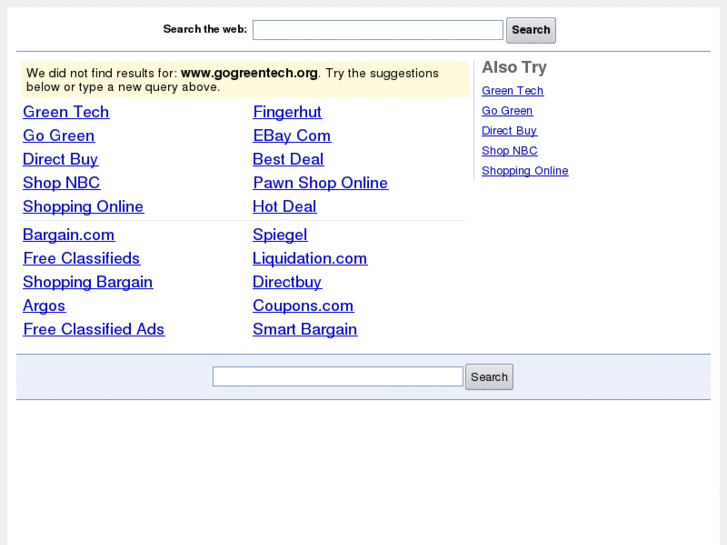Open the Shop NBC link in main results
The height and width of the screenshot is (545, 727).
tap(62, 183)
